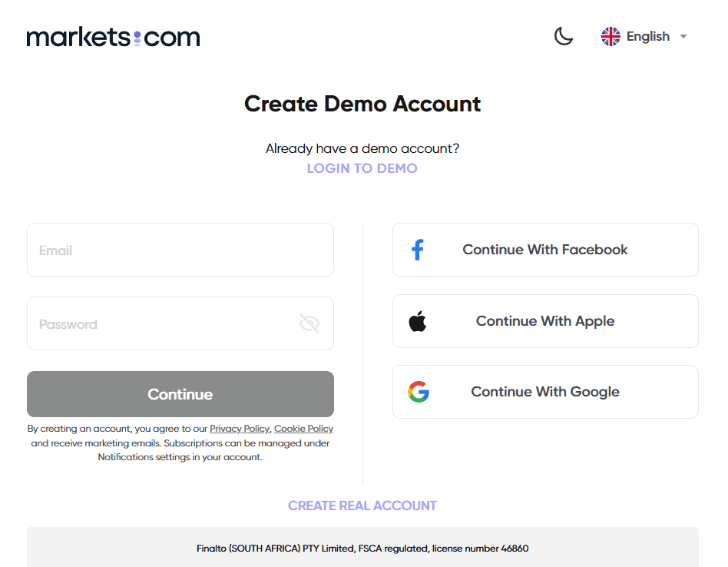Click the British flag icon
Screen dimensions: 728x567
click(x=611, y=35)
